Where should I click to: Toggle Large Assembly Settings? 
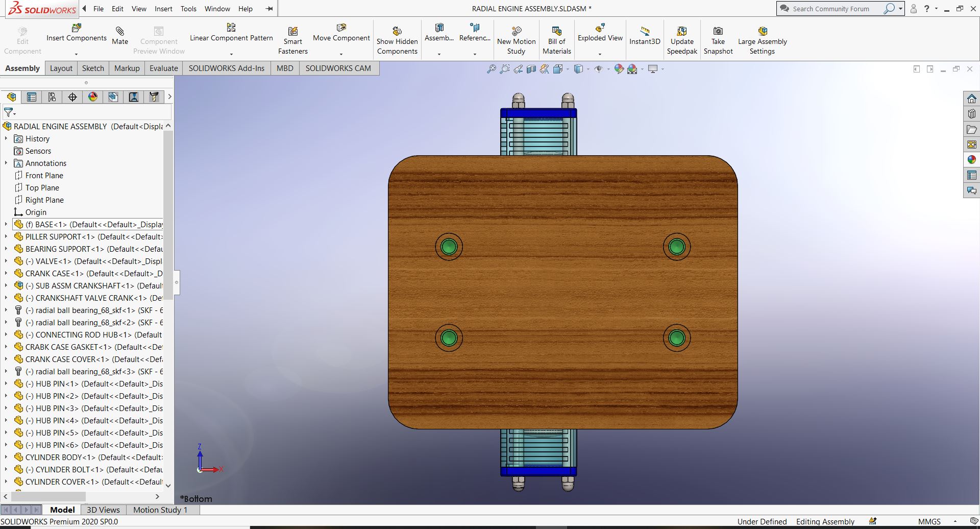pos(762,32)
